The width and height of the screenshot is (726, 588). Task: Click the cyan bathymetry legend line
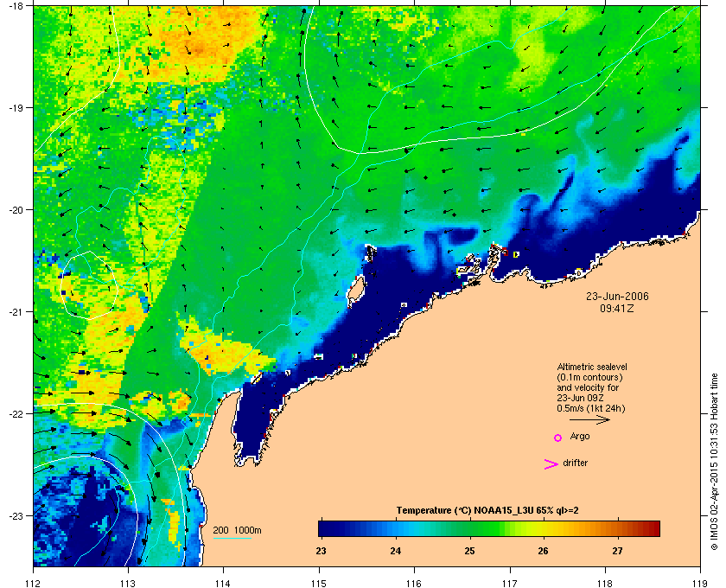[232, 539]
